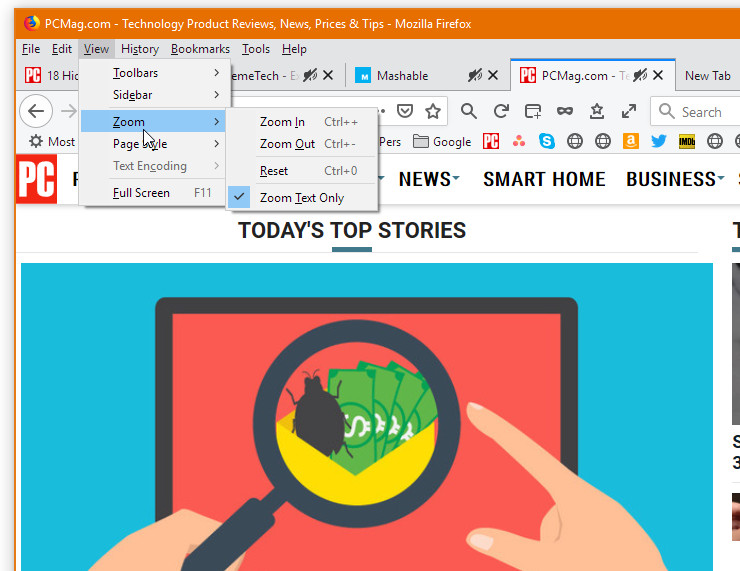Open PCMag bookmark icon in bookmarks bar
740x571 pixels.
491,141
